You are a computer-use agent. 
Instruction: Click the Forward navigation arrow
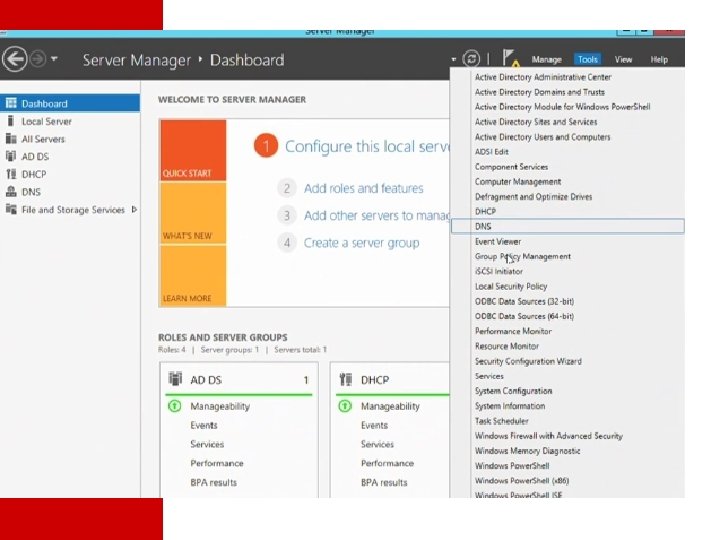[x=38, y=59]
